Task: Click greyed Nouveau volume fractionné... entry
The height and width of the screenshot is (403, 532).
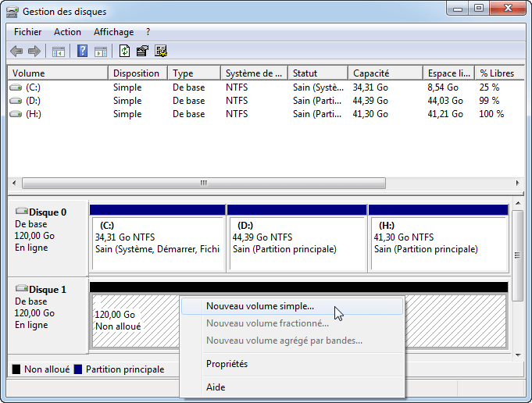Action: click(x=292, y=323)
